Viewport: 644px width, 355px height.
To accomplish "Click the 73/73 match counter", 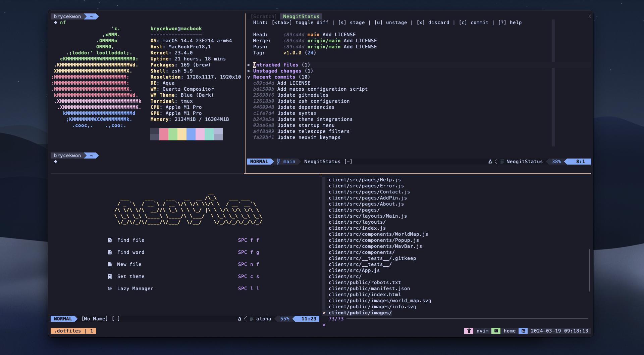I will (x=336, y=319).
